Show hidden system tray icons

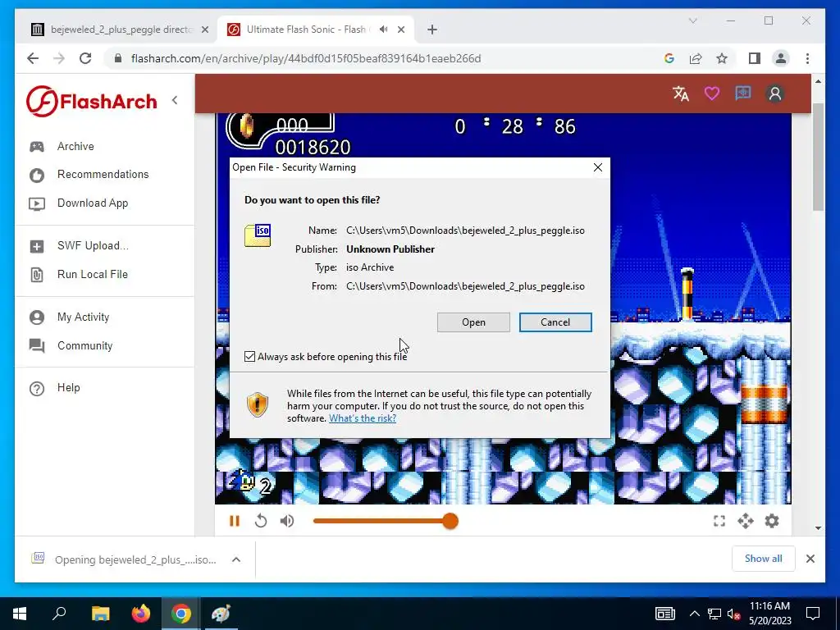(x=694, y=614)
